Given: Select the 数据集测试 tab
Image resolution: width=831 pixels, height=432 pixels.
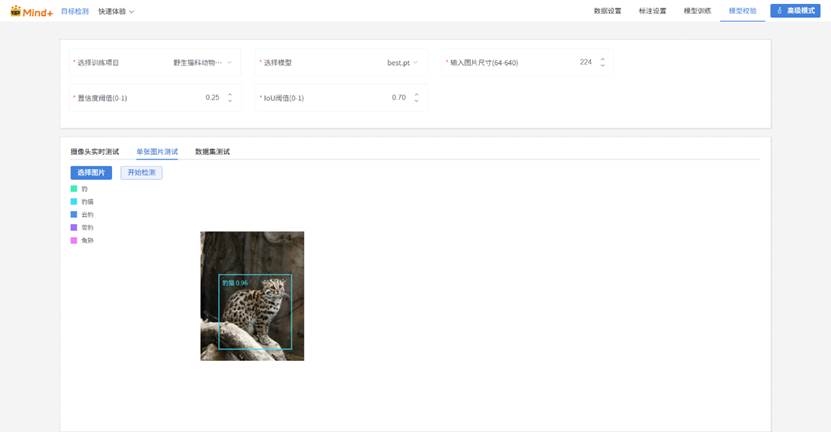Looking at the screenshot, I should (212, 152).
